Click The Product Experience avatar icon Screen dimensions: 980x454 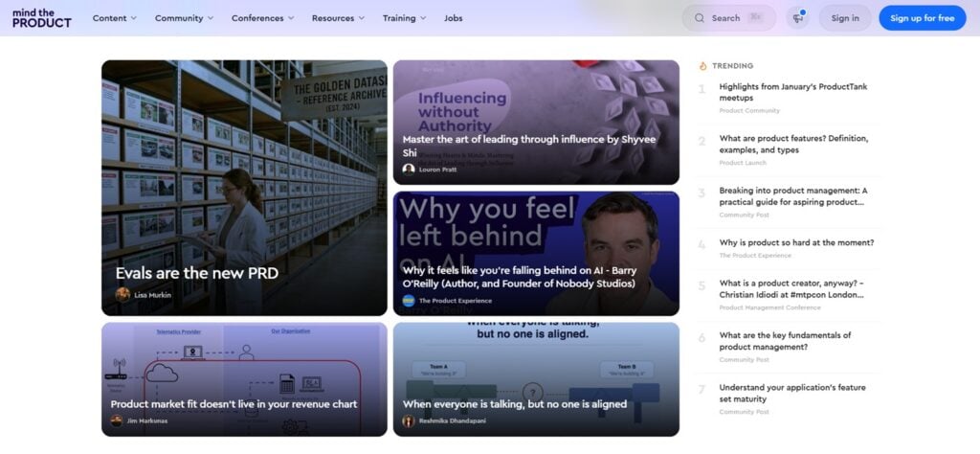coord(409,301)
